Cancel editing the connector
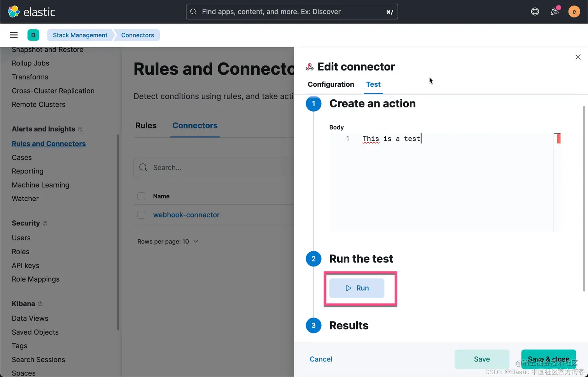Image resolution: width=588 pixels, height=377 pixels. 321,359
